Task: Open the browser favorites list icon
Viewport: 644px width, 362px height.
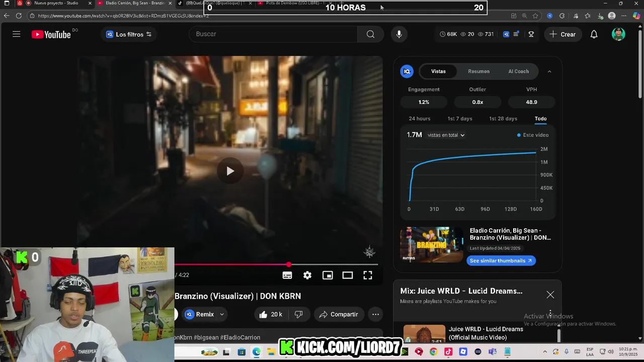Action: coord(588,16)
